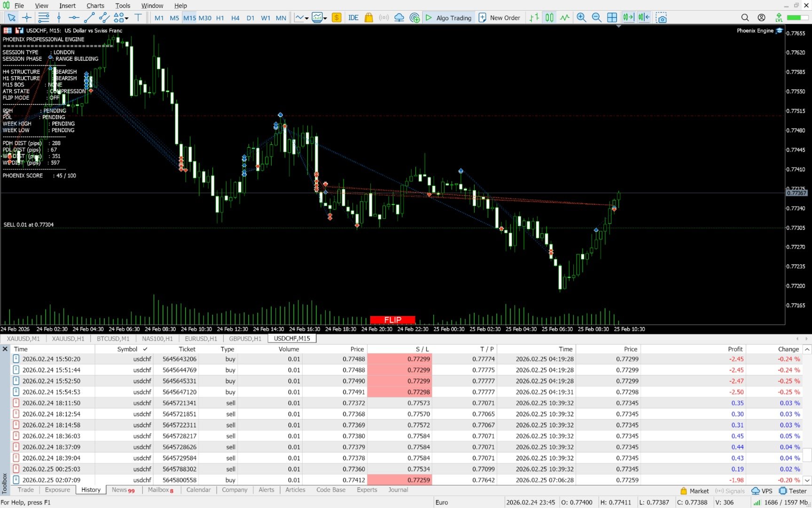
Task: Open the BTCUSD,M1 chart tab
Action: 113,339
